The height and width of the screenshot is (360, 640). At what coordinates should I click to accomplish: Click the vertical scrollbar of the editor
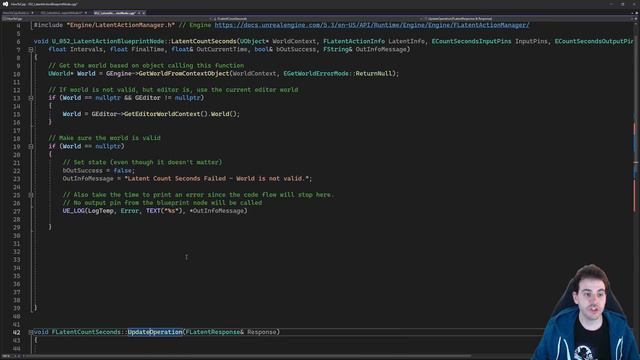tap(636, 188)
